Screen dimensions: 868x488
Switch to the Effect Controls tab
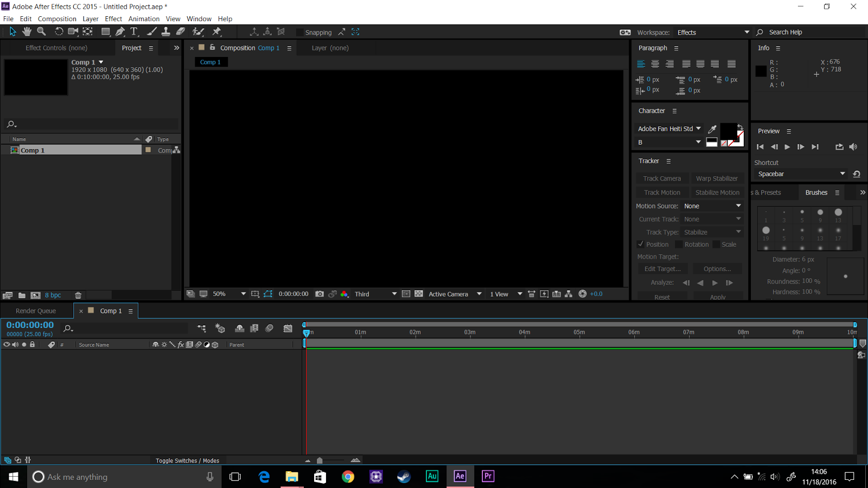(56, 48)
